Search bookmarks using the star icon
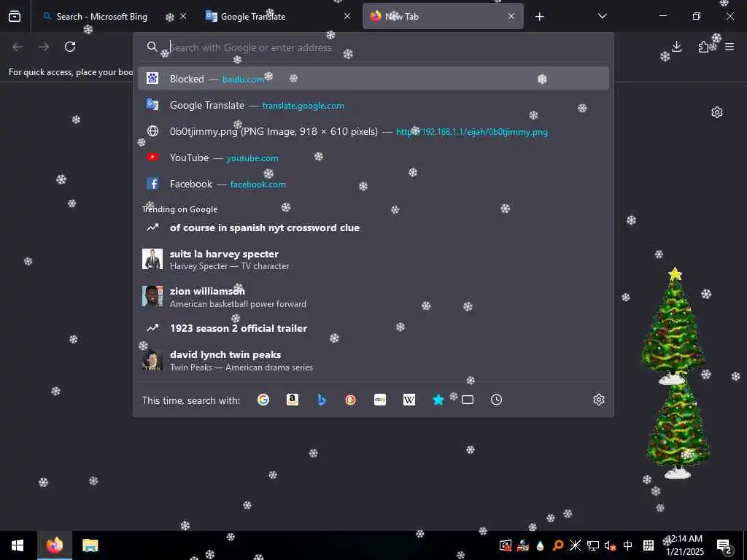747x560 pixels. point(438,400)
